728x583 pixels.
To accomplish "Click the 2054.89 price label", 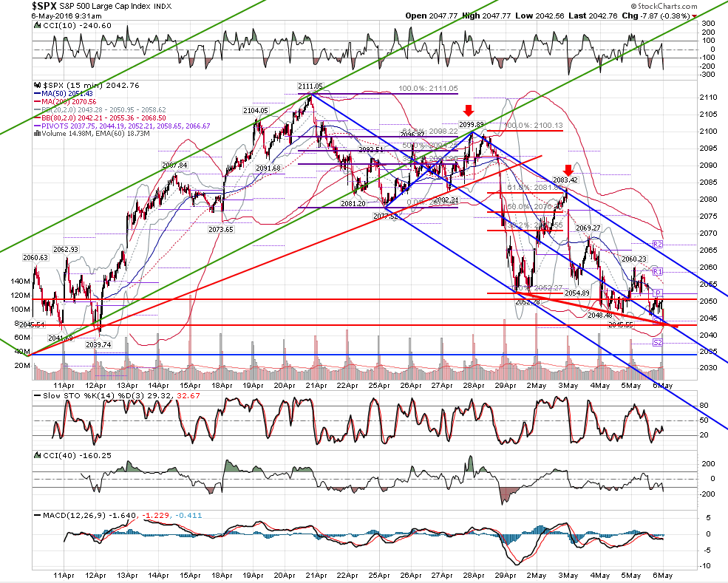I will pos(577,293).
